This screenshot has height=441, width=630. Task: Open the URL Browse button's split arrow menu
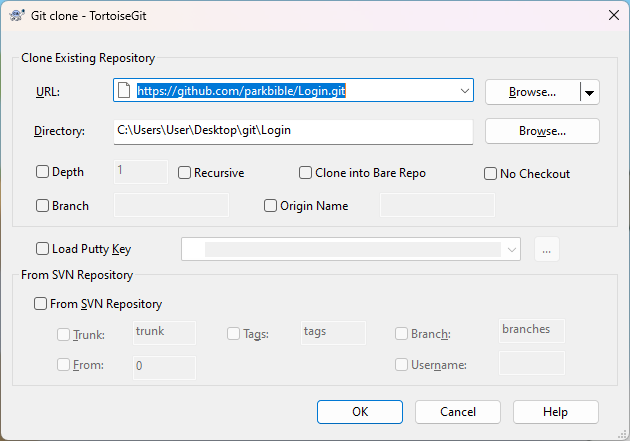[589, 92]
